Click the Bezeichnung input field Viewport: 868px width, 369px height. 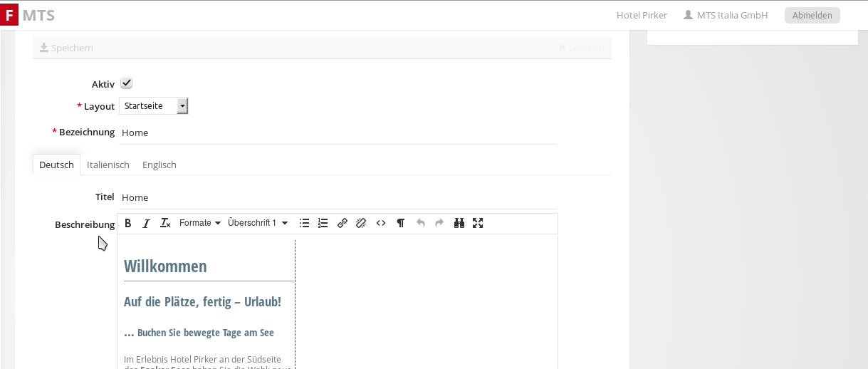coord(338,132)
